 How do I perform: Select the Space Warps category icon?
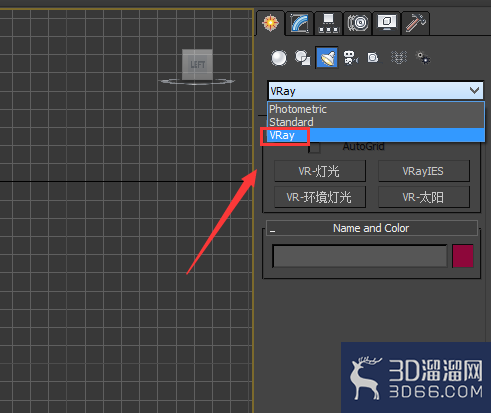[399, 58]
